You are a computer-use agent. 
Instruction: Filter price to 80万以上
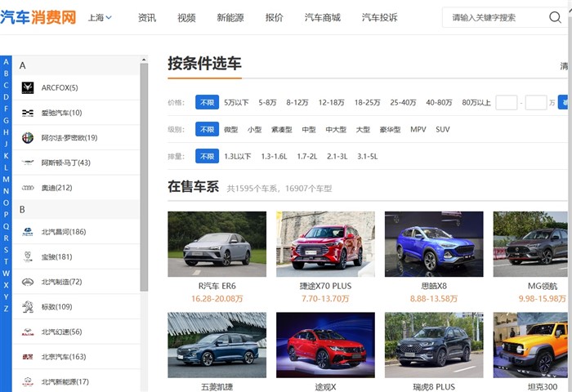(476, 102)
